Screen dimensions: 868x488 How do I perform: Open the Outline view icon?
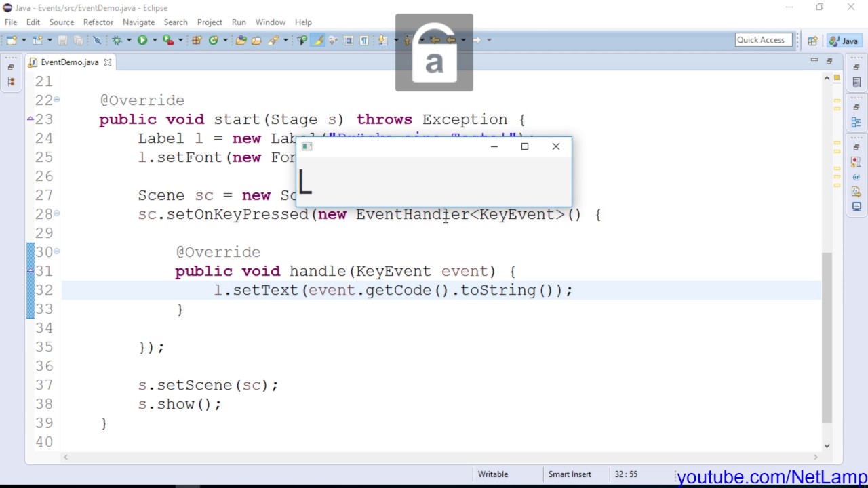click(856, 123)
